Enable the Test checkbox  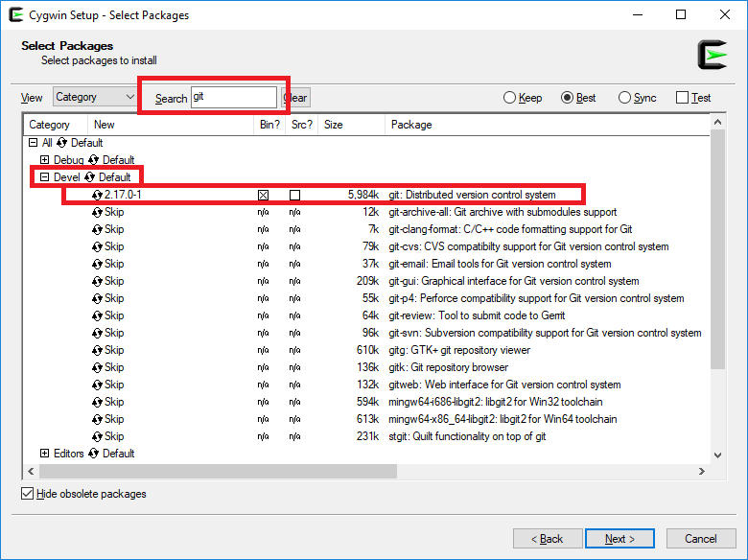click(682, 98)
